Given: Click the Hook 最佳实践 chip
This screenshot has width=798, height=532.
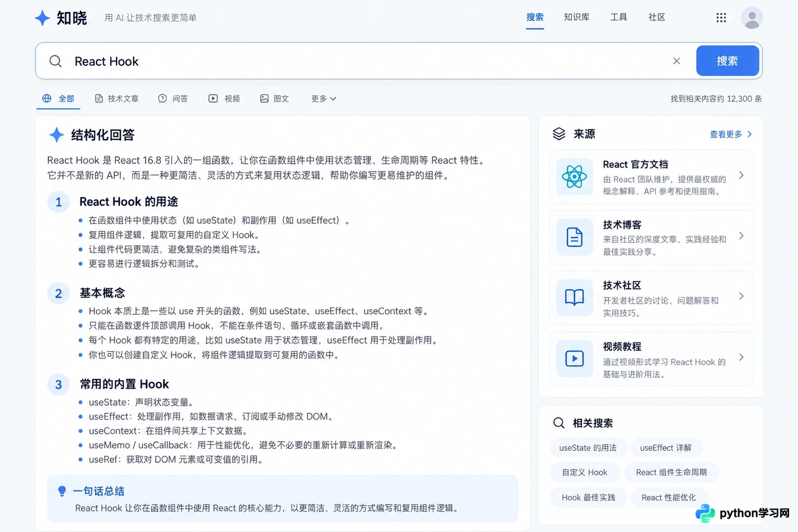Looking at the screenshot, I should pos(589,497).
